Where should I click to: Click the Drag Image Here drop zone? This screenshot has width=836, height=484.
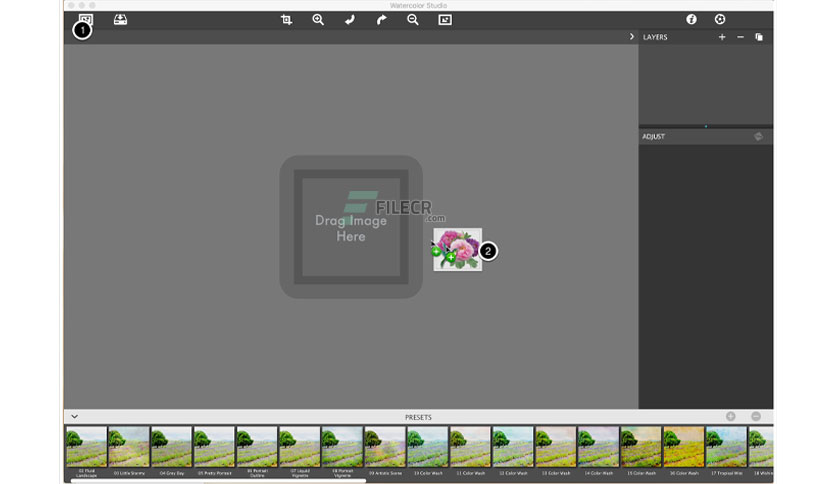[x=351, y=227]
